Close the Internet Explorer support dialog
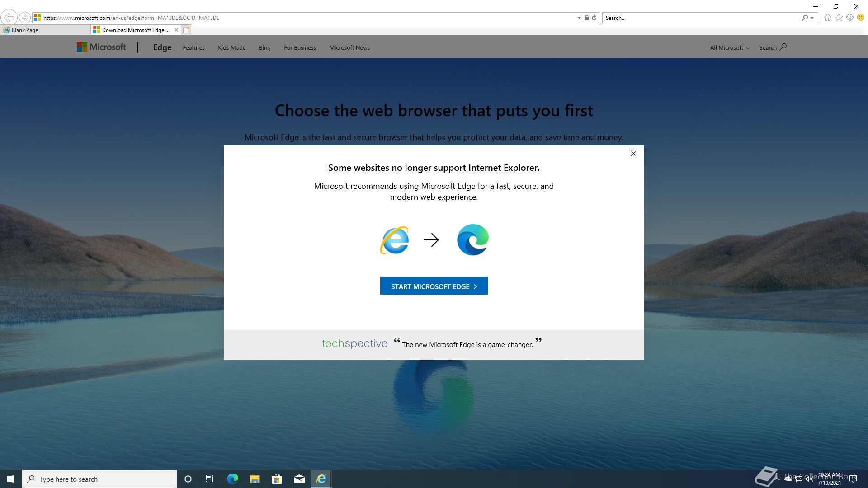Screen dimensions: 868x488 click(633, 154)
